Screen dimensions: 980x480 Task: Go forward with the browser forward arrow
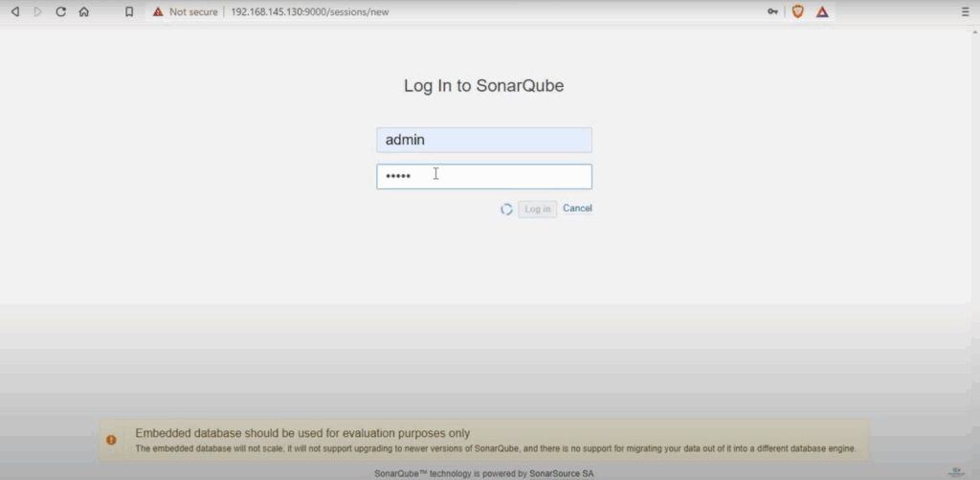tap(37, 11)
